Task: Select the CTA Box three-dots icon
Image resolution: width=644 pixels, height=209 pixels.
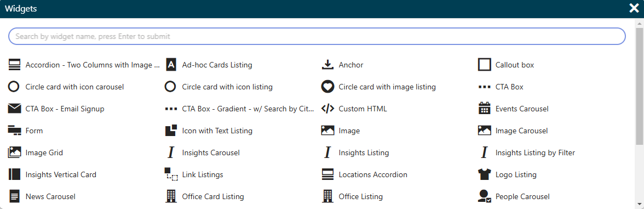Action: click(485, 87)
